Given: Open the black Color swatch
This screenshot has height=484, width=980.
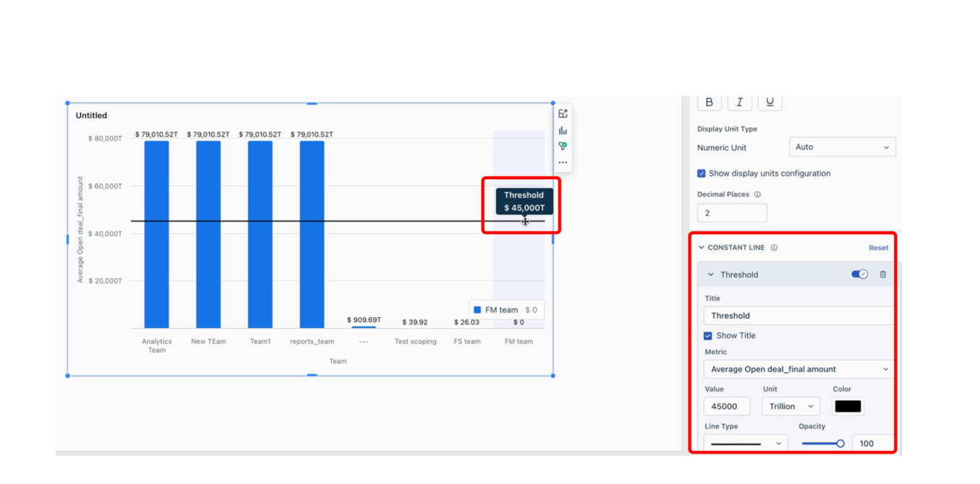Looking at the screenshot, I should click(848, 407).
